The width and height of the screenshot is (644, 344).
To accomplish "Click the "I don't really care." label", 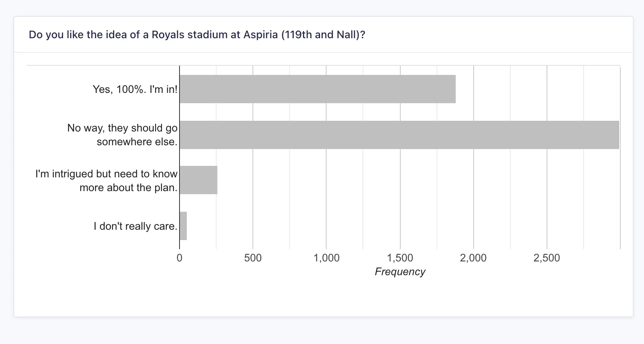I will coord(136,226).
